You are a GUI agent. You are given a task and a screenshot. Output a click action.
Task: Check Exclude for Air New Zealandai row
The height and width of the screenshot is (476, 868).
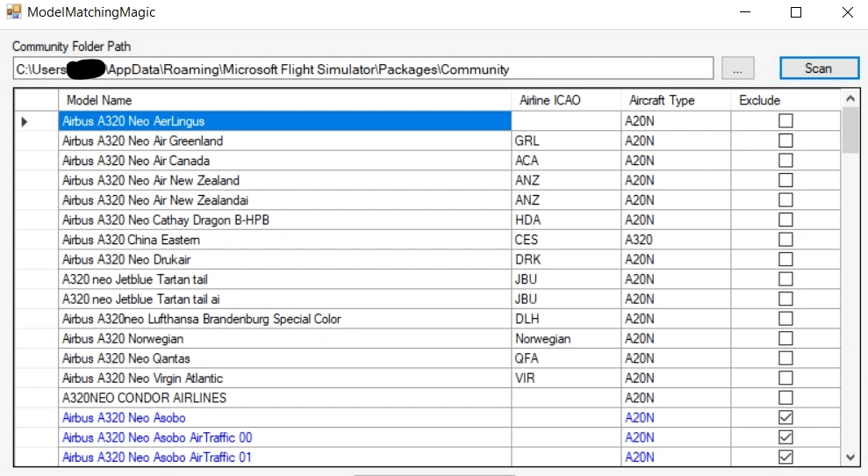(786, 200)
